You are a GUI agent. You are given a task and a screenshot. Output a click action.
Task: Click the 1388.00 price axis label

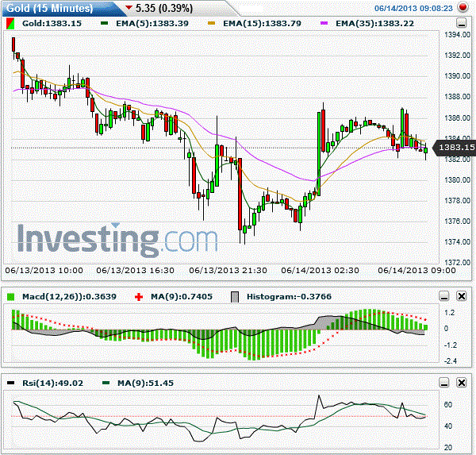point(457,97)
